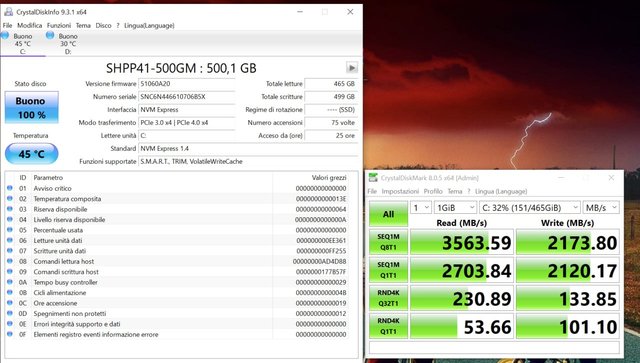Click the 3563.59 sequential read result

(462, 242)
